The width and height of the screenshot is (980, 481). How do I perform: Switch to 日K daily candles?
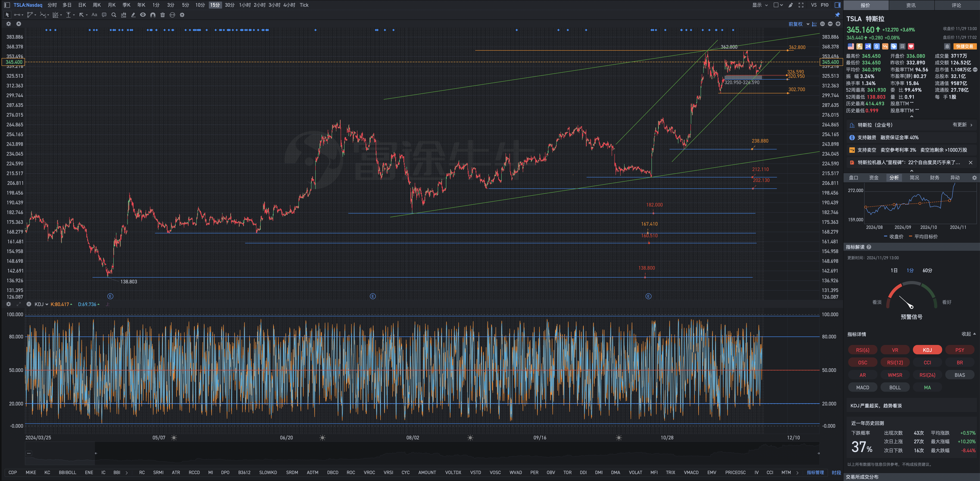coord(82,5)
